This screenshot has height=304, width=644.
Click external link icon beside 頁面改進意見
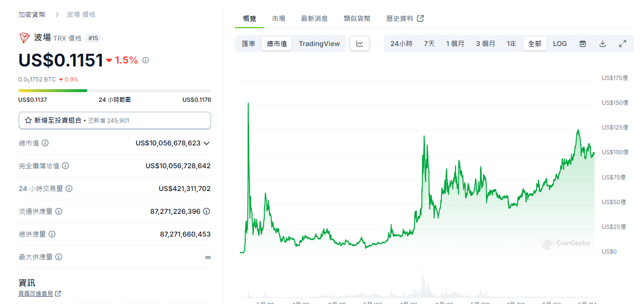(x=58, y=293)
